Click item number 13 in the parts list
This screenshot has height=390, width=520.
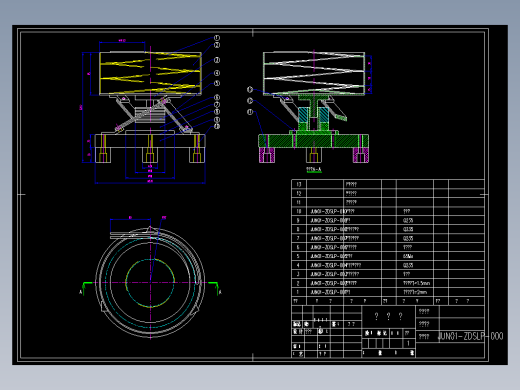[x=299, y=184]
